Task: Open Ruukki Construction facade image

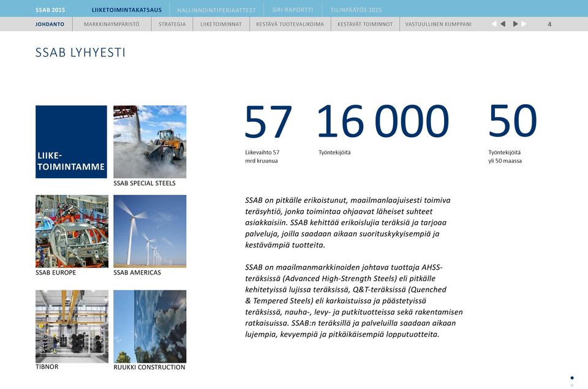Action: pos(149,327)
